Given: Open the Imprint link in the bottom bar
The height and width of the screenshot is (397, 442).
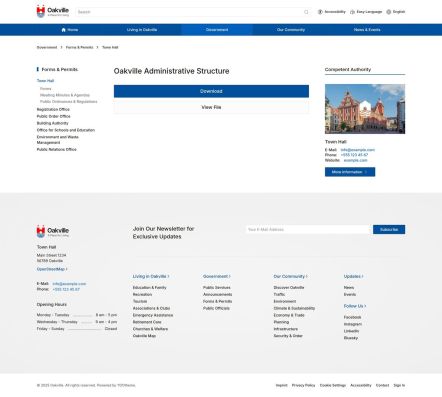Looking at the screenshot, I should tap(281, 385).
